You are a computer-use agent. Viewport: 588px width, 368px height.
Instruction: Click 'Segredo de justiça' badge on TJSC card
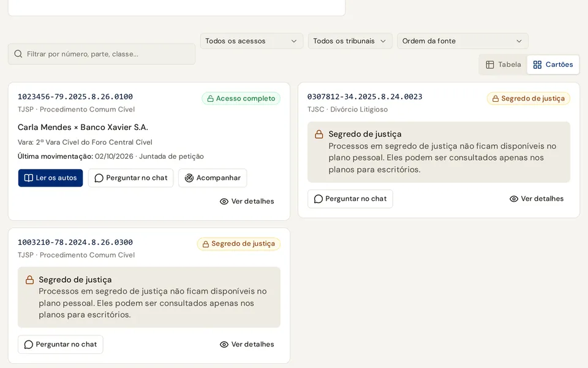(x=529, y=98)
